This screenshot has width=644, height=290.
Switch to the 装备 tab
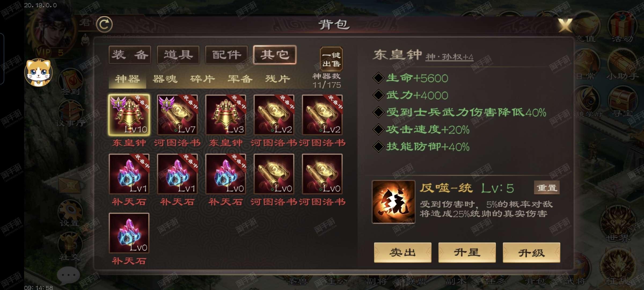(x=130, y=55)
